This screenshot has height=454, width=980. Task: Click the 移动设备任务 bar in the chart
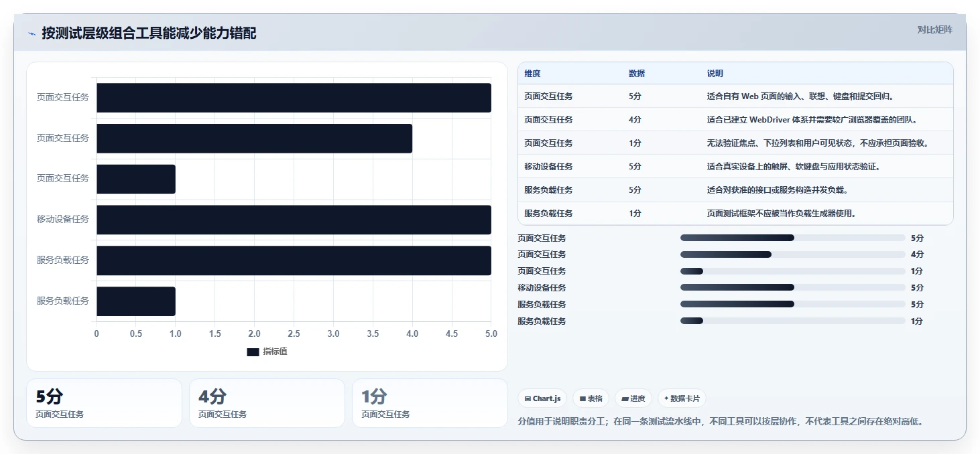pyautogui.click(x=294, y=220)
